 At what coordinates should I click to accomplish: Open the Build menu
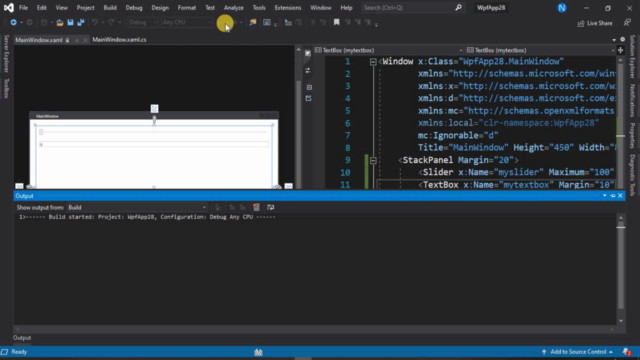click(x=110, y=8)
